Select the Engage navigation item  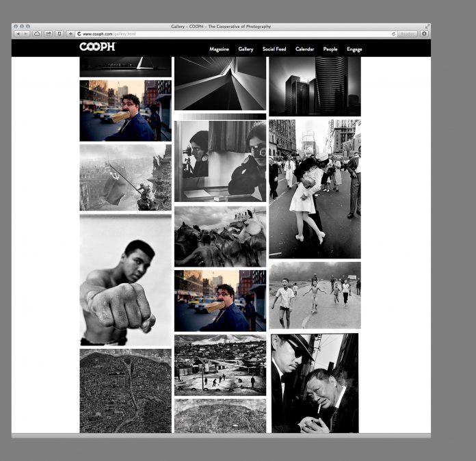[354, 49]
